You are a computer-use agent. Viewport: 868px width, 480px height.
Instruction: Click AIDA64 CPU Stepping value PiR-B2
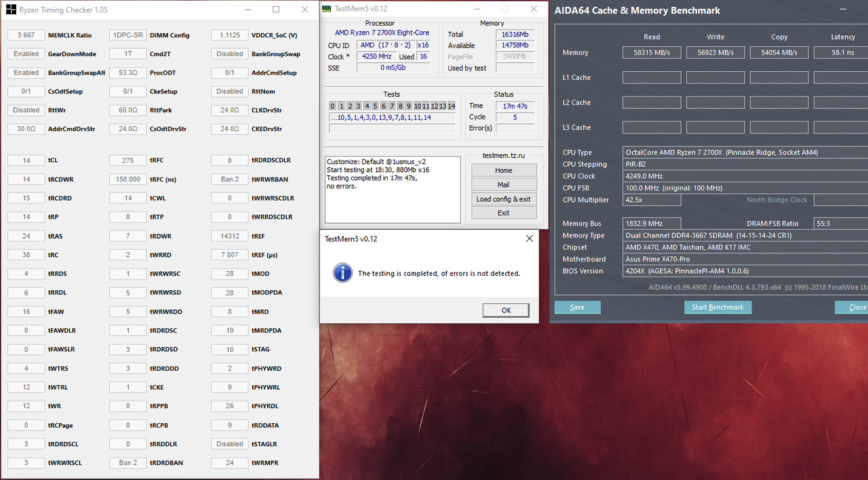pos(745,164)
